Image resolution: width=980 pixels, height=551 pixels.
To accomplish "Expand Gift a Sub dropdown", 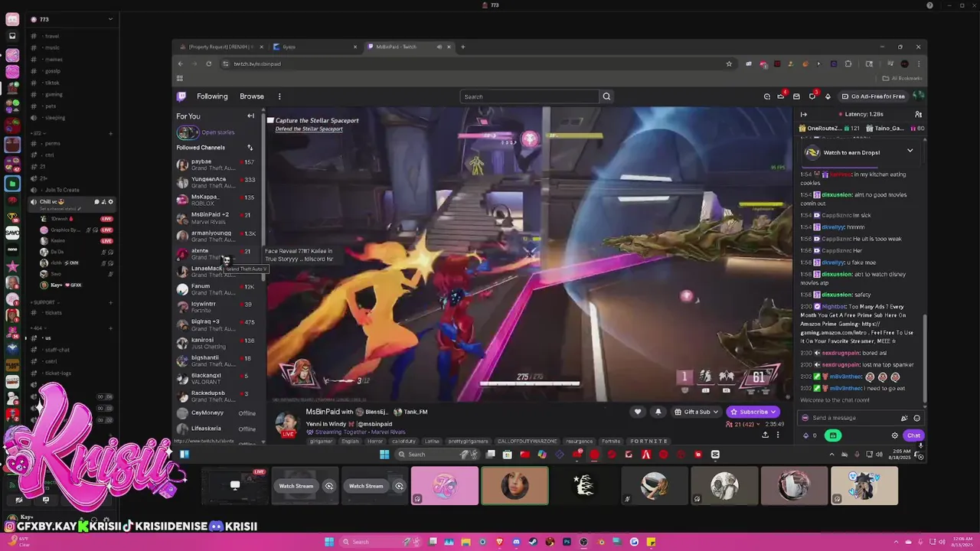I will tap(715, 412).
